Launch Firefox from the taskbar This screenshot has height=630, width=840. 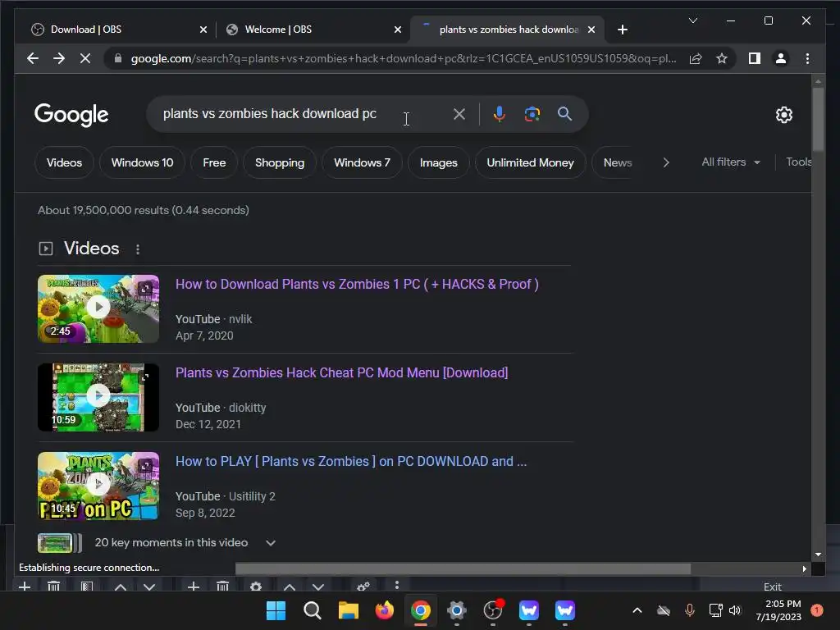[384, 610]
